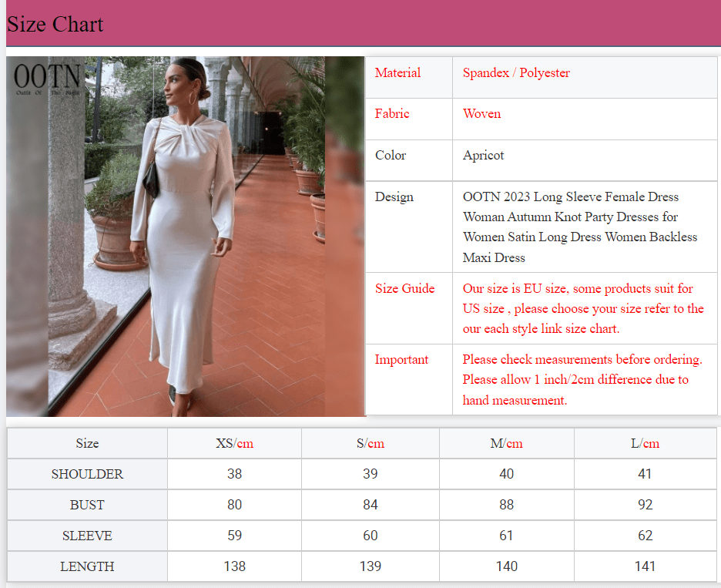Viewport: 721px width, 588px height.
Task: Click the Fabric row label
Action: coord(392,113)
